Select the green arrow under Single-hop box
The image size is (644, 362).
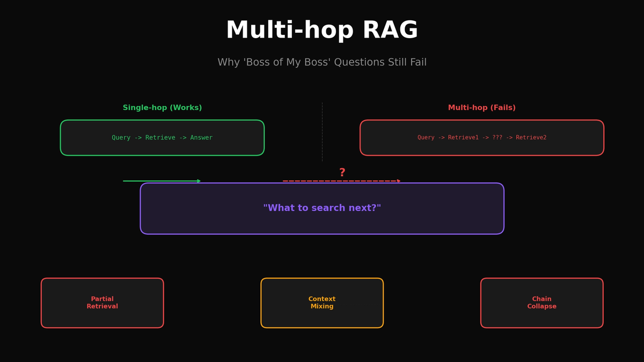(161, 181)
